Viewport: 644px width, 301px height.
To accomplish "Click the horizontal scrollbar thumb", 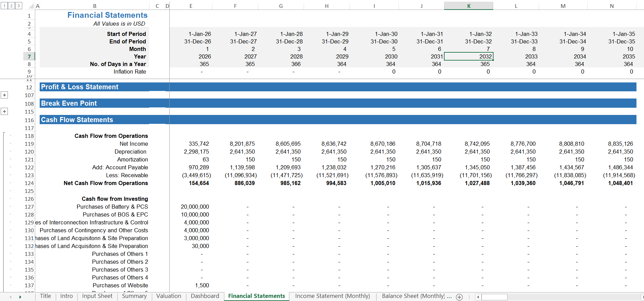I will pos(494,297).
